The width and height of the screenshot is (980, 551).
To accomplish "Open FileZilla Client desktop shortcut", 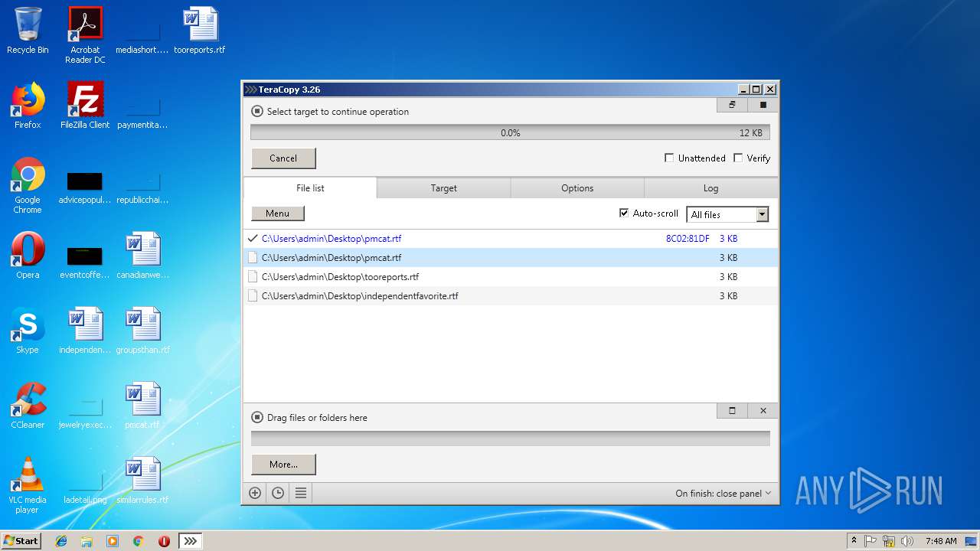I will point(85,106).
